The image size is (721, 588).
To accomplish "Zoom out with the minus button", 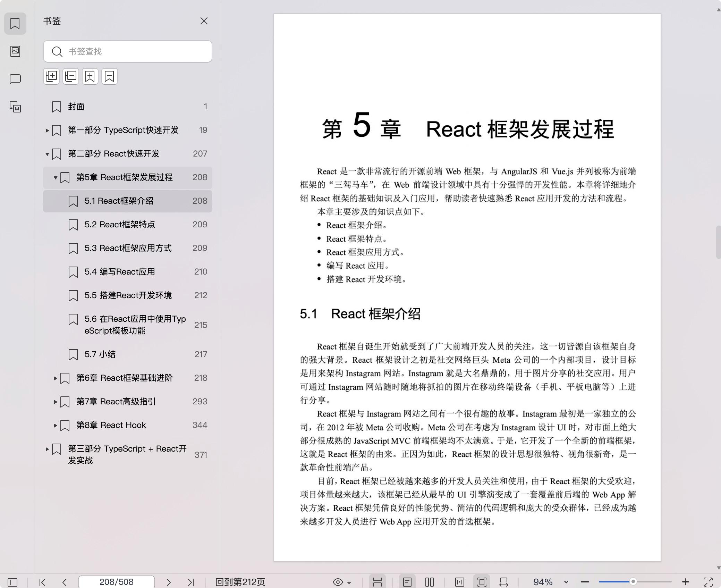I will 585,582.
